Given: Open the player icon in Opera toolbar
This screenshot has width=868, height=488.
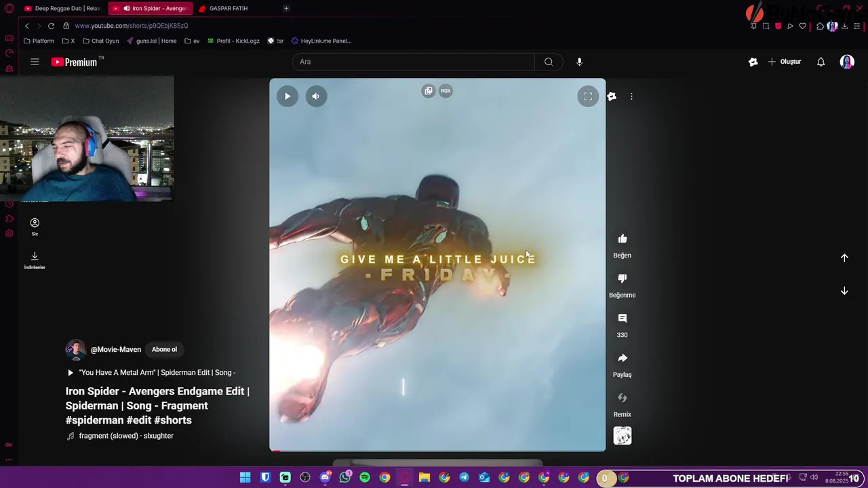Looking at the screenshot, I should [790, 26].
